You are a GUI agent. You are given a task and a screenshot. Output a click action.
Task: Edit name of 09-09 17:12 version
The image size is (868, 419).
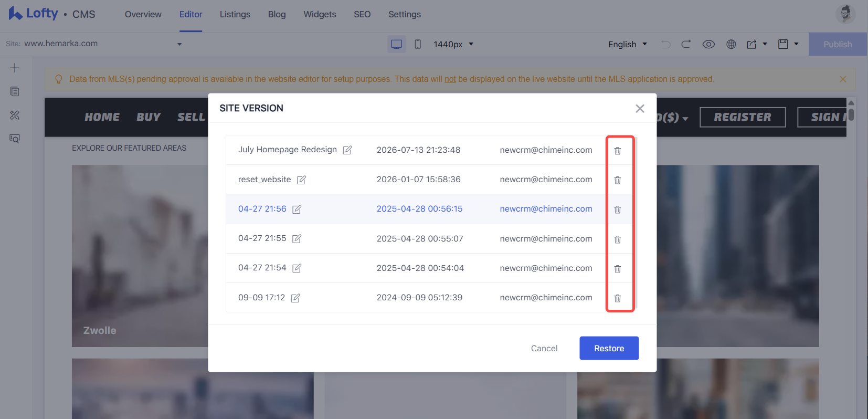pos(295,298)
